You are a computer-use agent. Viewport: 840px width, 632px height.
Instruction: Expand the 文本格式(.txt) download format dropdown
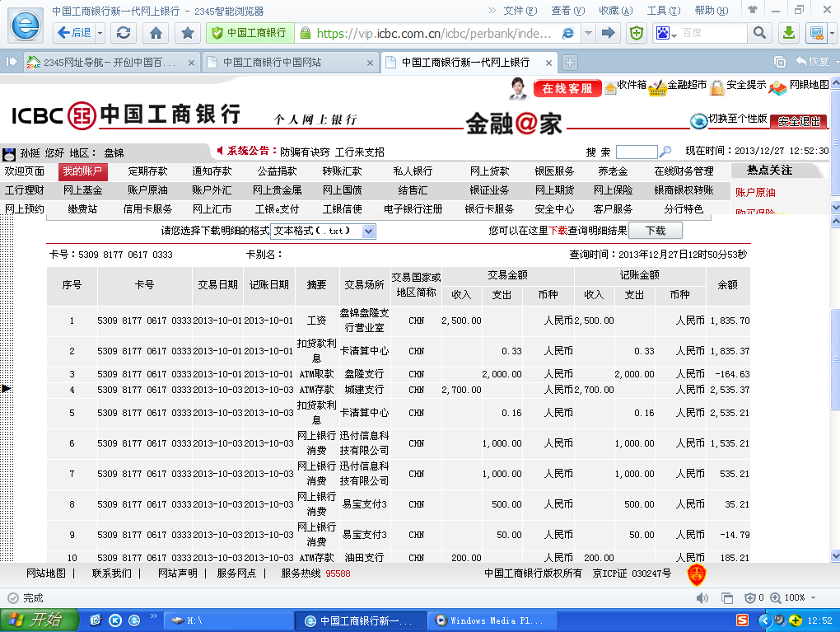368,232
